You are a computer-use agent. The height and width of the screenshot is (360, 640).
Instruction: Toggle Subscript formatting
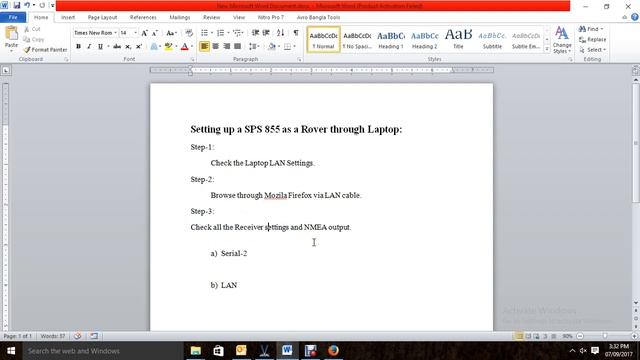click(128, 47)
